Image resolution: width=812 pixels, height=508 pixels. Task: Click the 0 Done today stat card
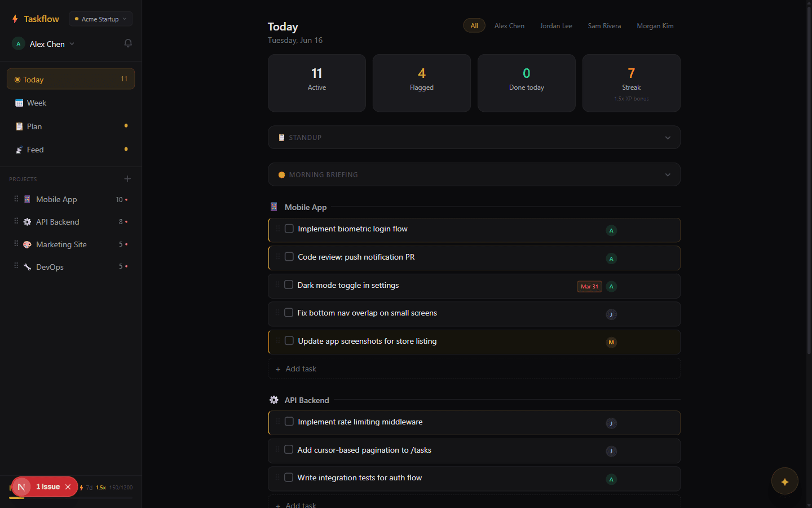click(x=527, y=83)
